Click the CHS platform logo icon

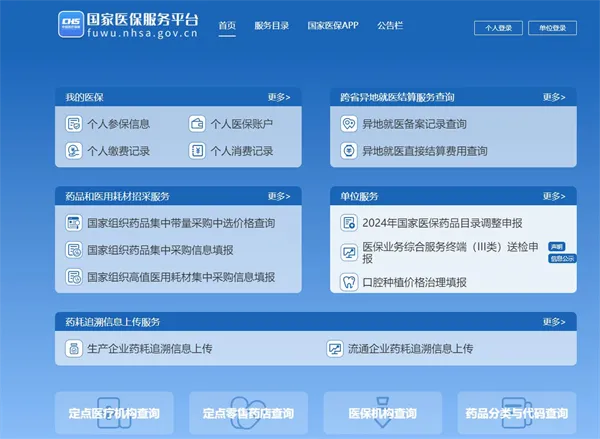tap(71, 24)
